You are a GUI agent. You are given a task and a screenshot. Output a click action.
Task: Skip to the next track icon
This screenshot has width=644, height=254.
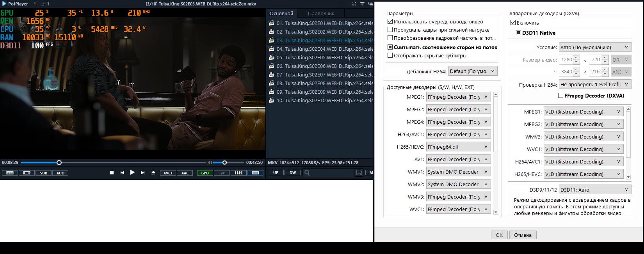click(x=142, y=173)
